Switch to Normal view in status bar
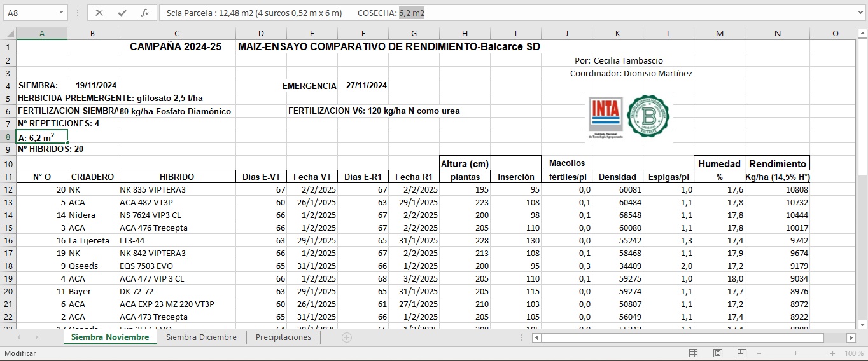 (x=694, y=353)
